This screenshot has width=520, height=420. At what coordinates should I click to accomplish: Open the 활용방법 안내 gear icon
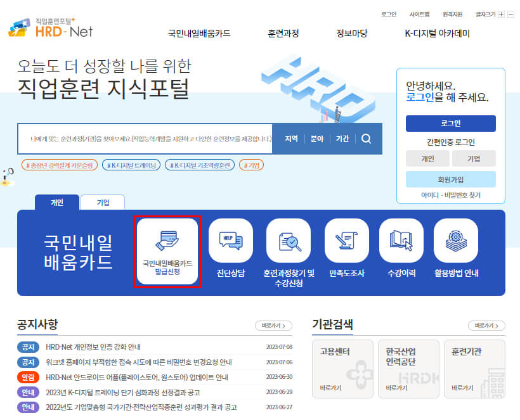click(456, 240)
